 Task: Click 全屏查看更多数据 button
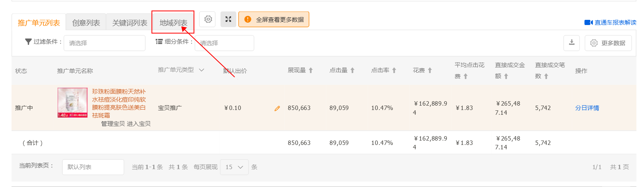274,19
